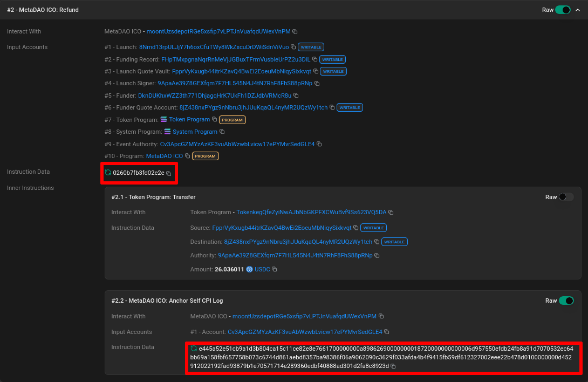Enable Raw switch for #2.1 Token Program: Transfer
The width and height of the screenshot is (588, 382).
(566, 197)
